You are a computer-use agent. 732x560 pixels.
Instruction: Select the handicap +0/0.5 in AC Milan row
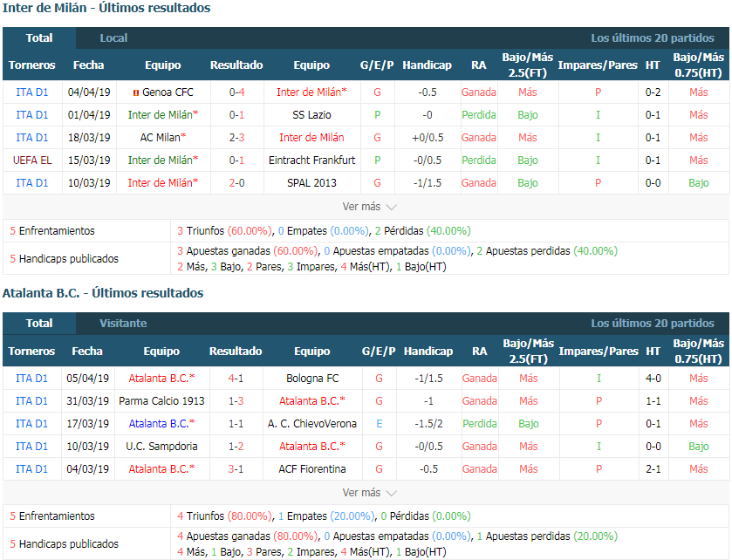[428, 138]
